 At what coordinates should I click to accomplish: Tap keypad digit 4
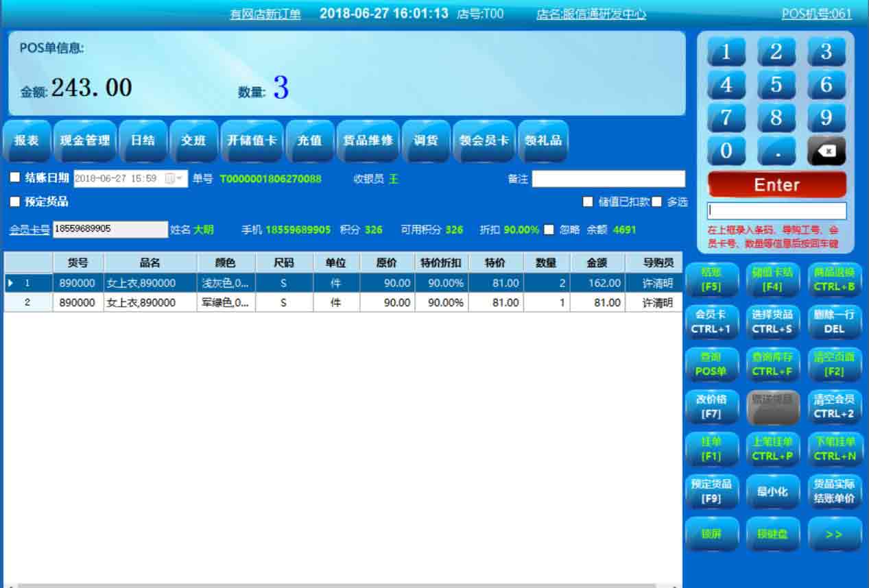pos(726,85)
